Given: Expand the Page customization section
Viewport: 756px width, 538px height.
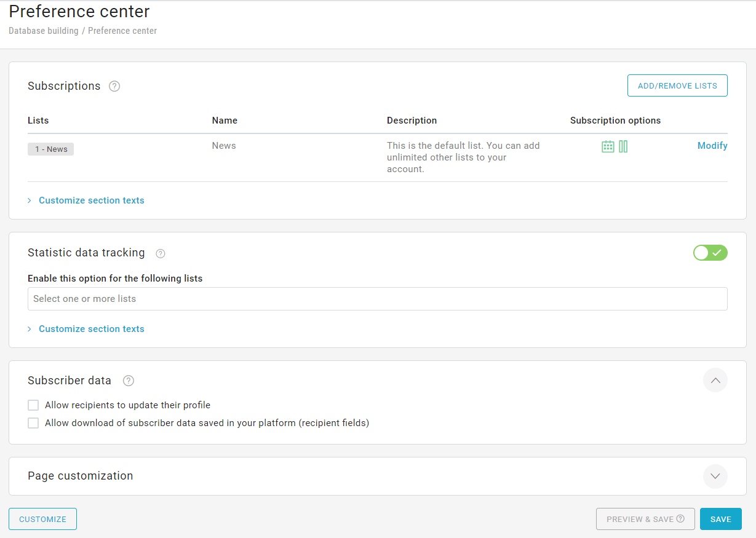Looking at the screenshot, I should coord(715,476).
